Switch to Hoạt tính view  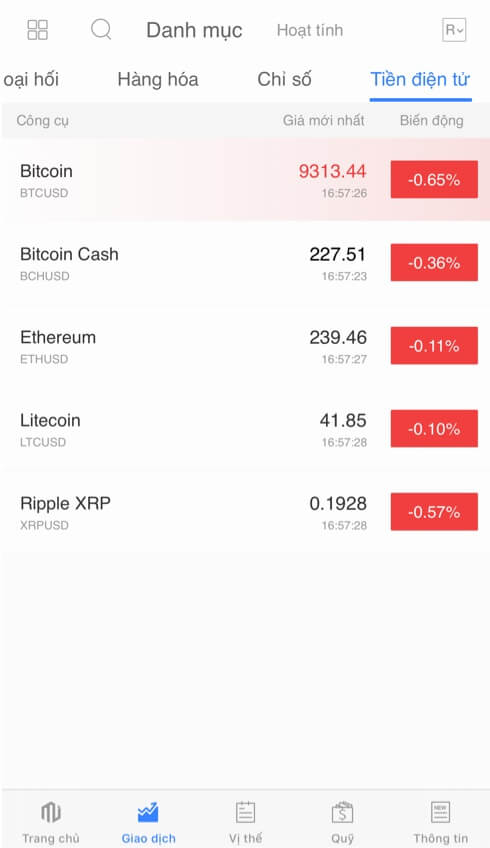pos(310,30)
